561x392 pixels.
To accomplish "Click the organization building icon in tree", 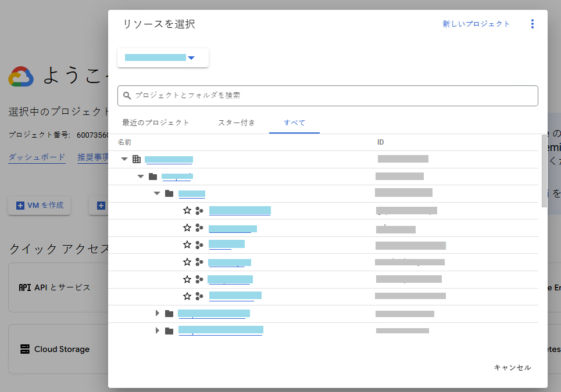I will coord(137,159).
